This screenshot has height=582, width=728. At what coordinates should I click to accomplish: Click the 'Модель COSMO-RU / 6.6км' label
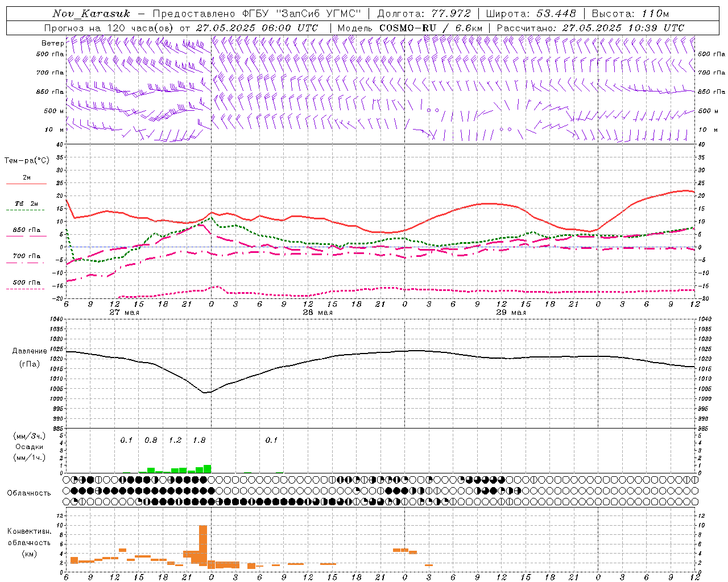pos(410,28)
